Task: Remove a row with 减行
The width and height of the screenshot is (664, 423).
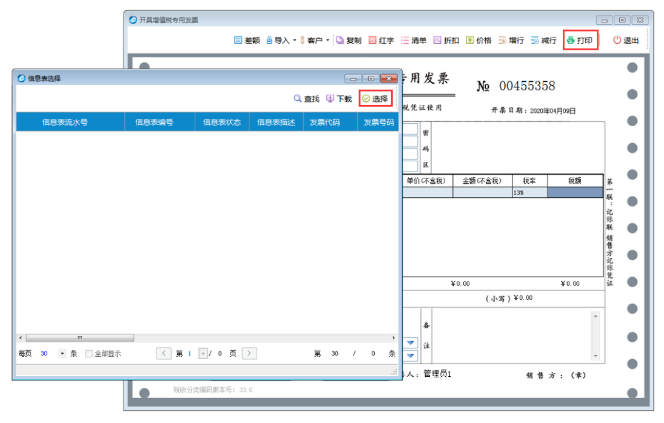Action: tap(543, 41)
